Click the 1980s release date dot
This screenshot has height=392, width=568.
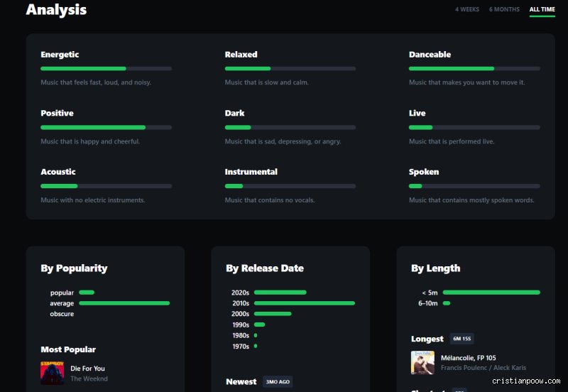click(256, 335)
